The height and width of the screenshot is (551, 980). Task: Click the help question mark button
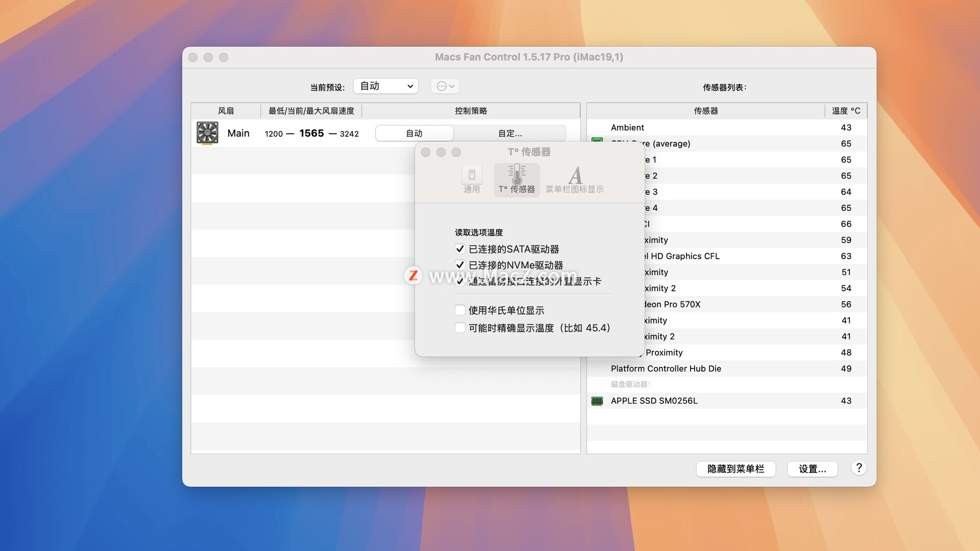click(x=859, y=468)
